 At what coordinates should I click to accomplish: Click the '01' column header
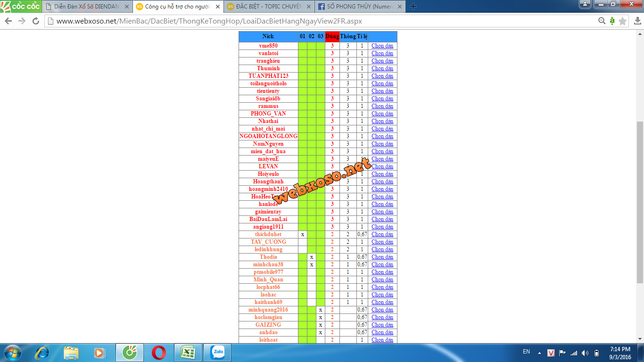pyautogui.click(x=303, y=36)
